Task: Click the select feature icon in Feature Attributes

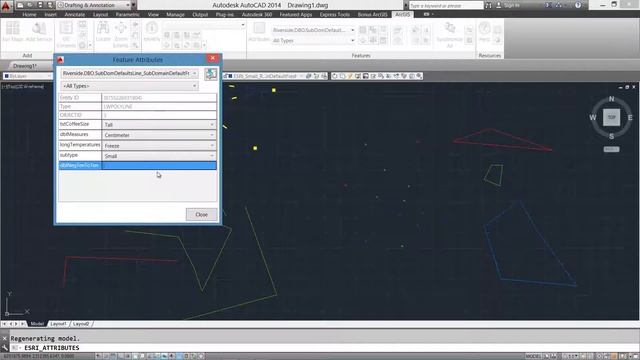Action: (211, 74)
